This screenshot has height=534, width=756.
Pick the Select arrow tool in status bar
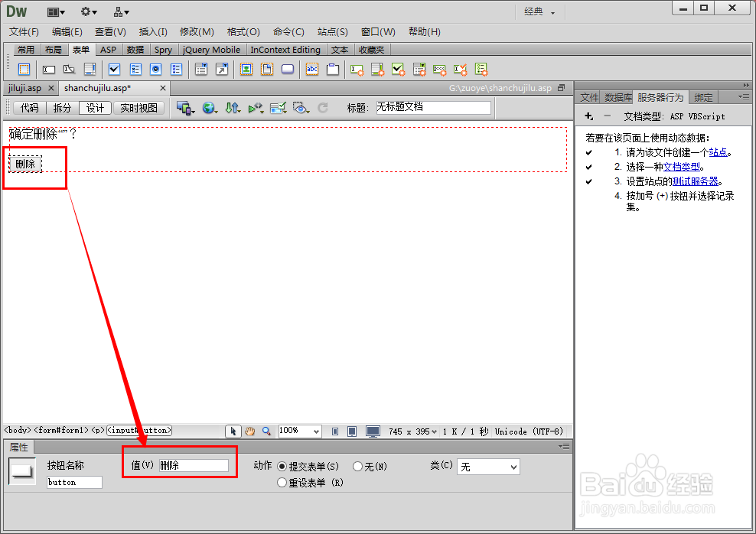233,431
